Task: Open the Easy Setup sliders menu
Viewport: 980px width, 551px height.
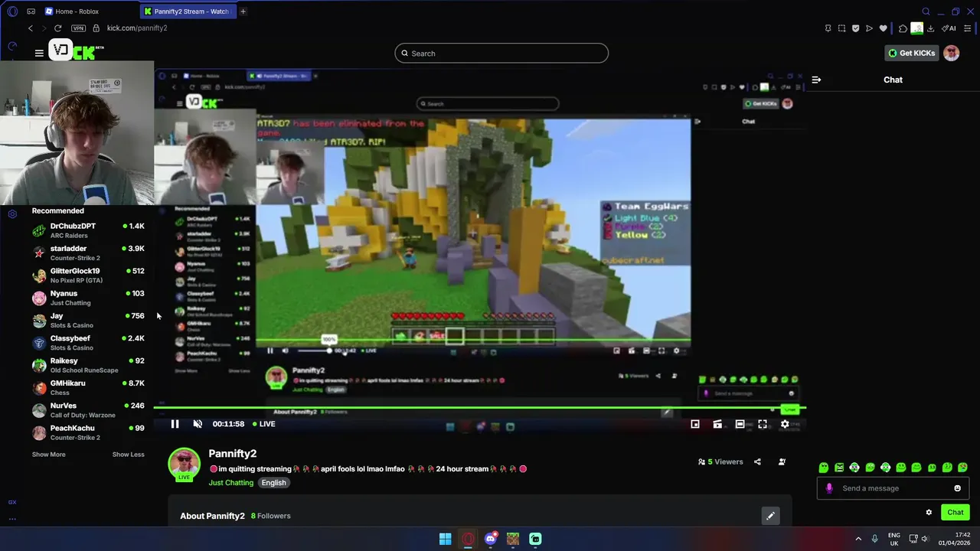Action: pyautogui.click(x=968, y=28)
